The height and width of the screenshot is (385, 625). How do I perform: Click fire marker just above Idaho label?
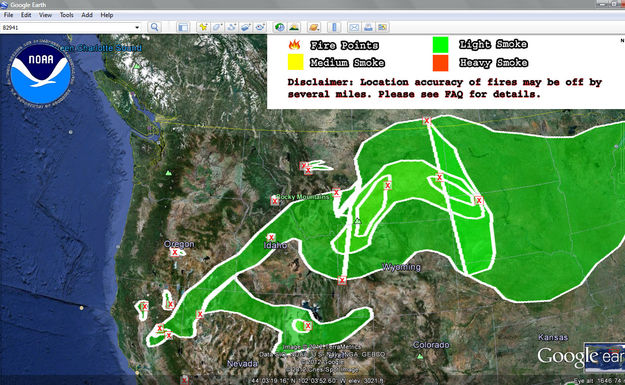(x=271, y=238)
